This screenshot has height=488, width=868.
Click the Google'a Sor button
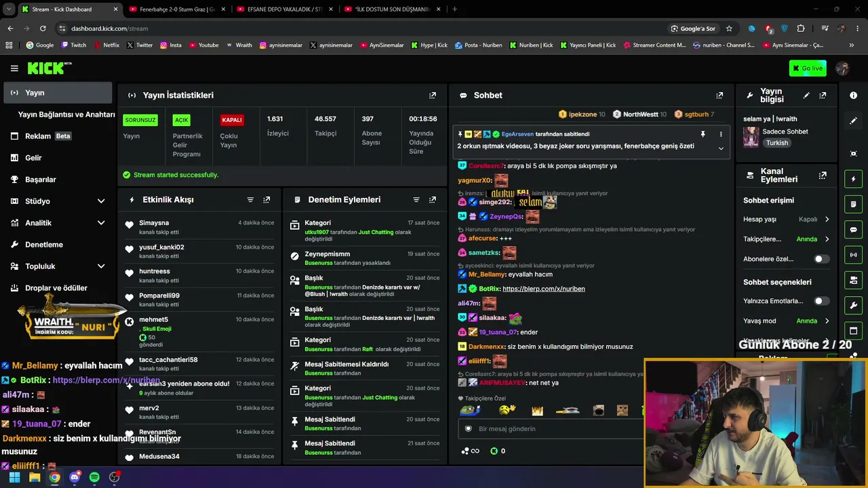(693, 28)
